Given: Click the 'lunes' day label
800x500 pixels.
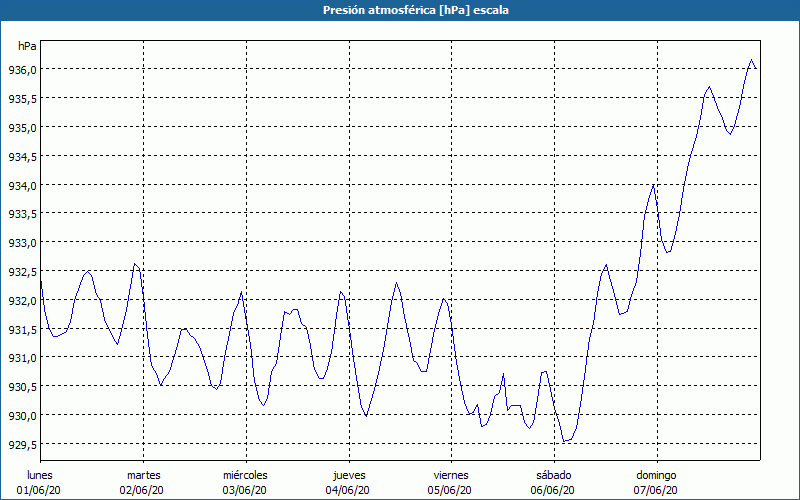Looking at the screenshot, I should [40, 475].
